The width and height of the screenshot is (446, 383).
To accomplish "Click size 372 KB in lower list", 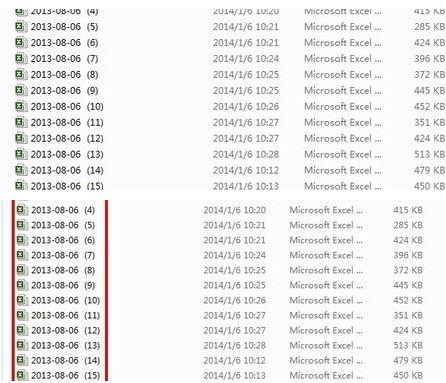I will pyautogui.click(x=408, y=270).
